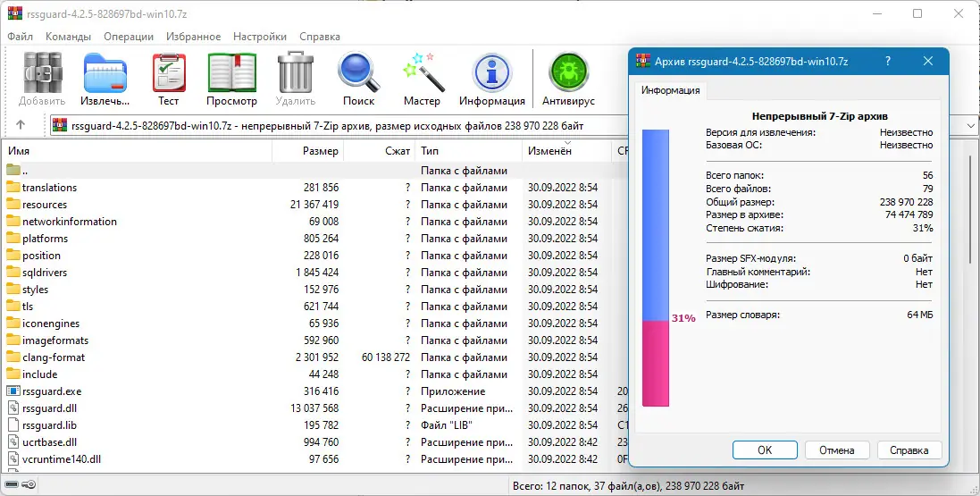Viewport: 980px width, 496px height.
Task: Switch to the Информация tab
Action: 670,90
